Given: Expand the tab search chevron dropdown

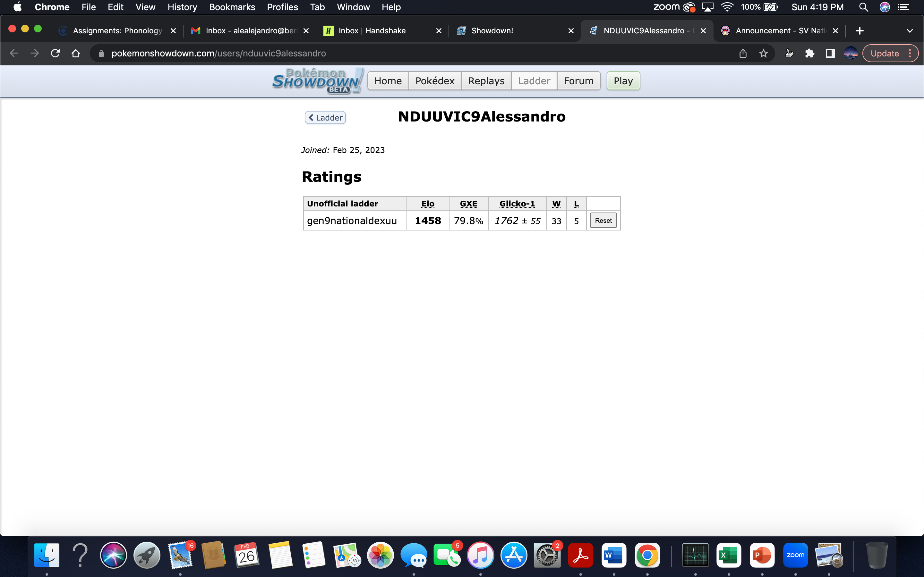Looking at the screenshot, I should point(910,31).
